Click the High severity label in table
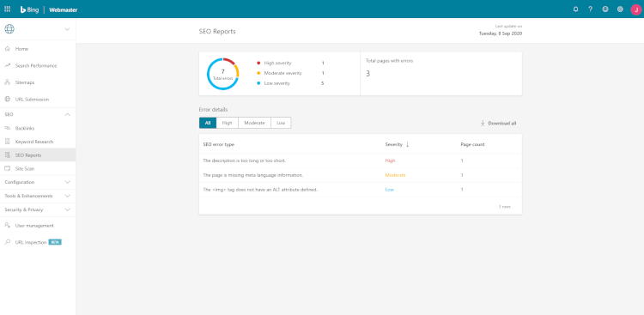Screen dimensions: 644x315 (x=390, y=161)
